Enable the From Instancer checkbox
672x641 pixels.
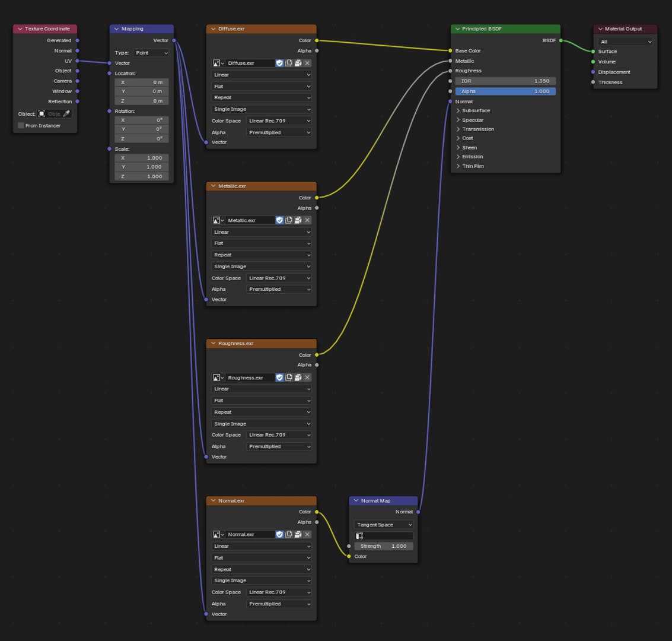pyautogui.click(x=21, y=126)
